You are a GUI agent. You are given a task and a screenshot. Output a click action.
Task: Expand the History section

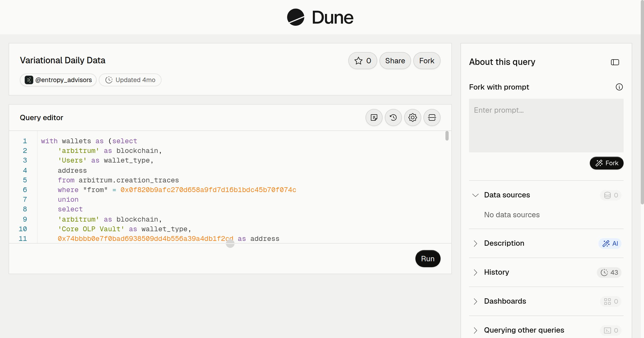click(x=475, y=272)
